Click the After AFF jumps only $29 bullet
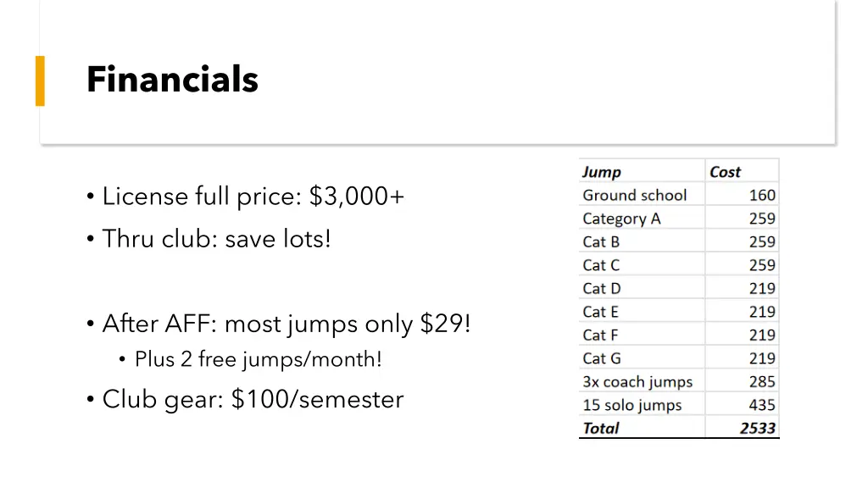The width and height of the screenshot is (868, 488). coord(278,324)
